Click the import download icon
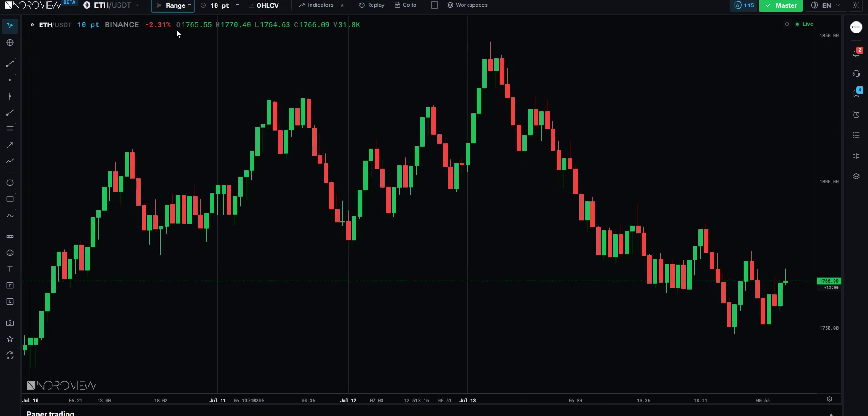This screenshot has width=868, height=416. [x=10, y=302]
